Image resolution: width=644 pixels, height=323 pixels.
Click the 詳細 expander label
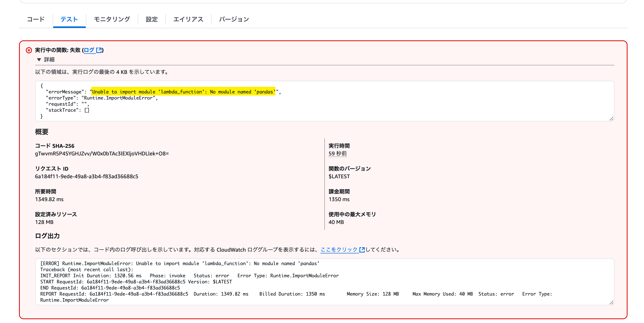pyautogui.click(x=49, y=60)
